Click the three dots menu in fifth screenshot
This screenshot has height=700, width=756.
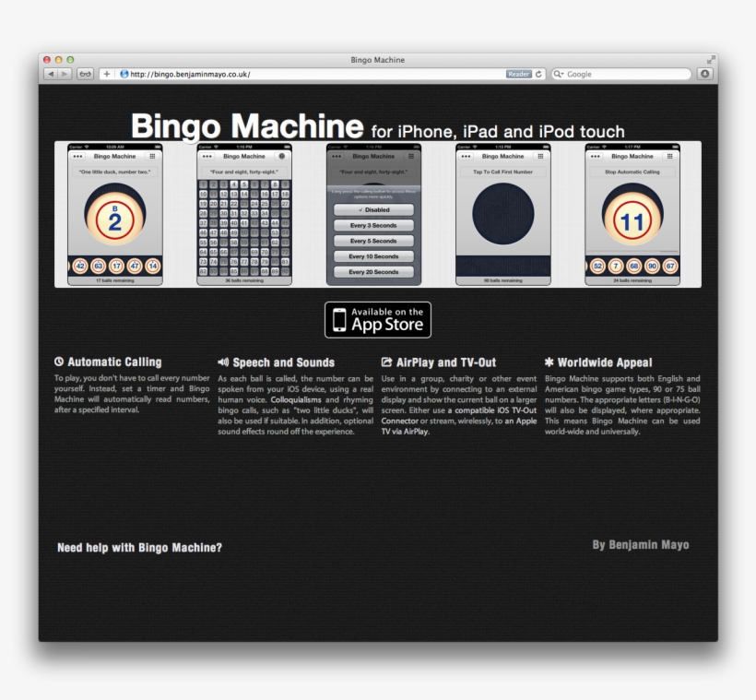point(596,156)
